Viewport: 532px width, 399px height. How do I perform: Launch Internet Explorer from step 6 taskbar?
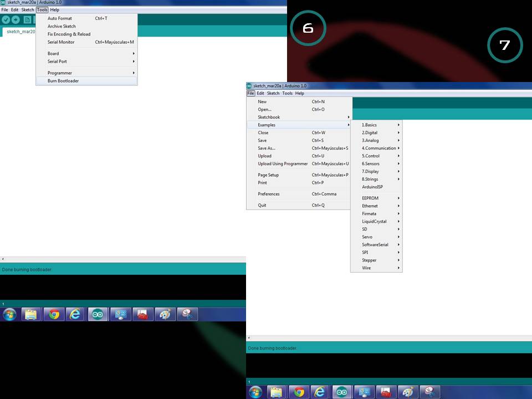(75, 315)
